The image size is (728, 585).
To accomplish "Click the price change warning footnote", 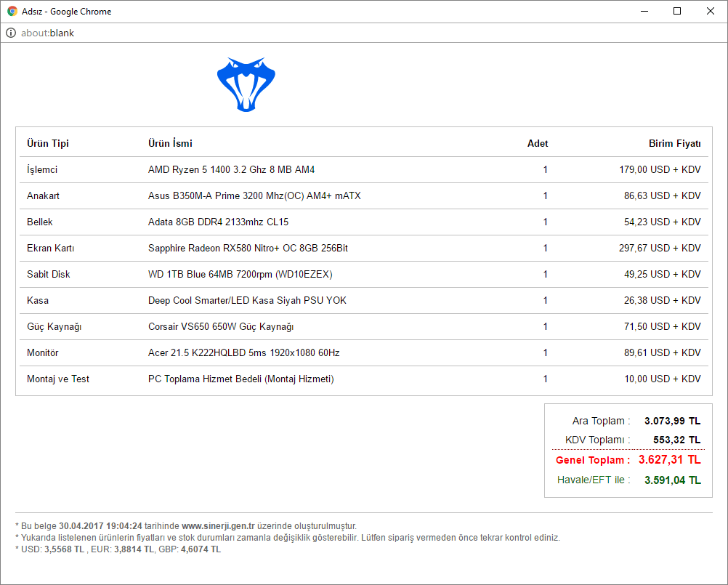I will (x=288, y=538).
